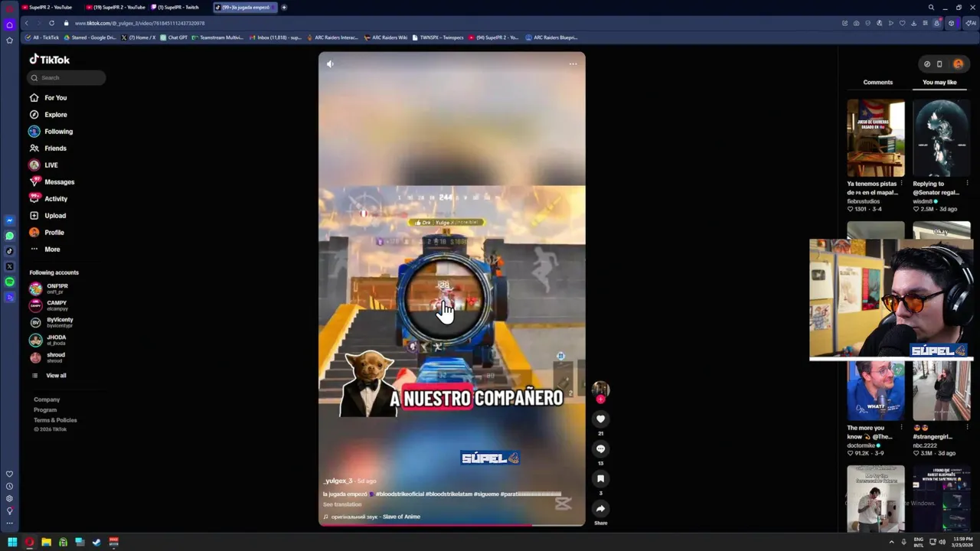The image size is (980, 551).
Task: Click the TikTok search field
Action: (x=66, y=77)
